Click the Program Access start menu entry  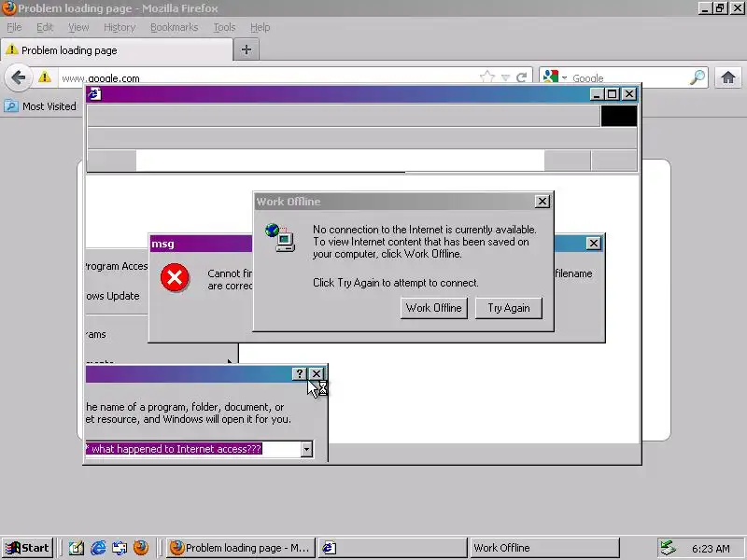pos(117,266)
